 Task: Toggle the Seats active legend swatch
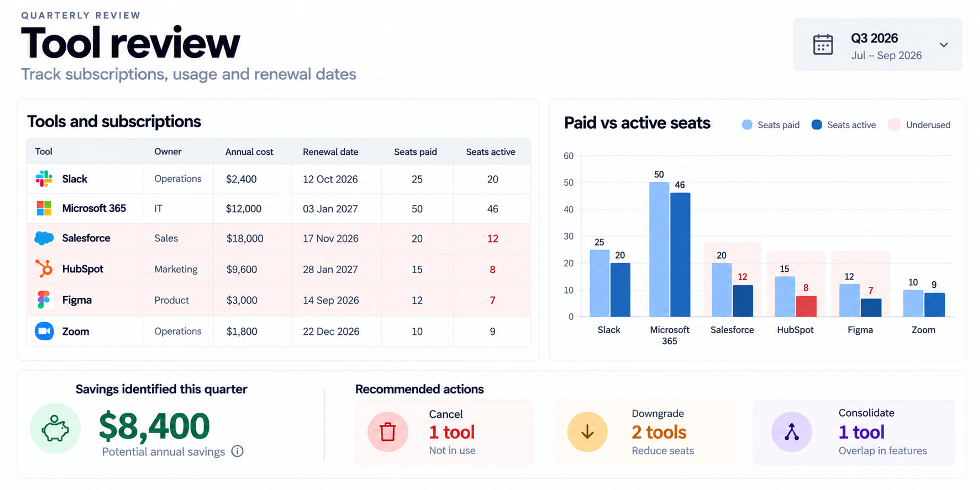[x=817, y=125]
